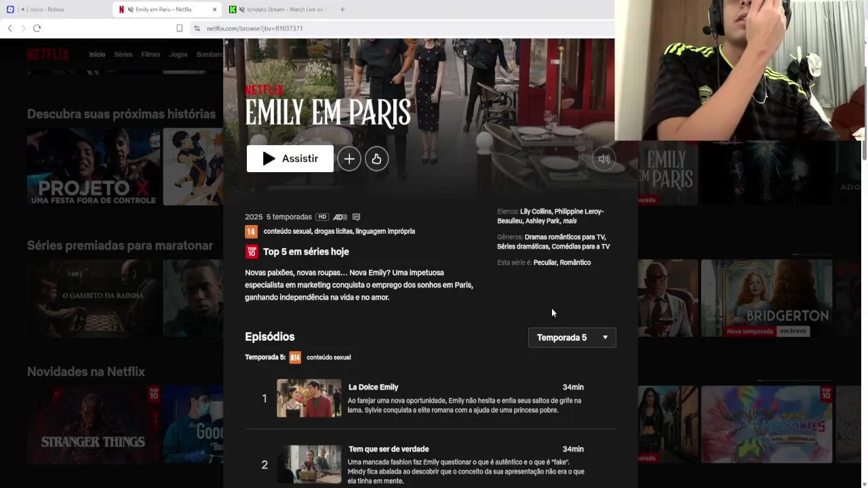The width and height of the screenshot is (868, 488).
Task: Reload the page
Action: click(x=37, y=28)
